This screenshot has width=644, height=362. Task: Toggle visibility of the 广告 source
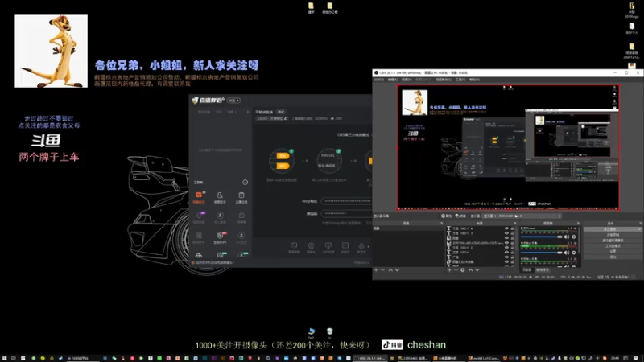[x=506, y=257]
